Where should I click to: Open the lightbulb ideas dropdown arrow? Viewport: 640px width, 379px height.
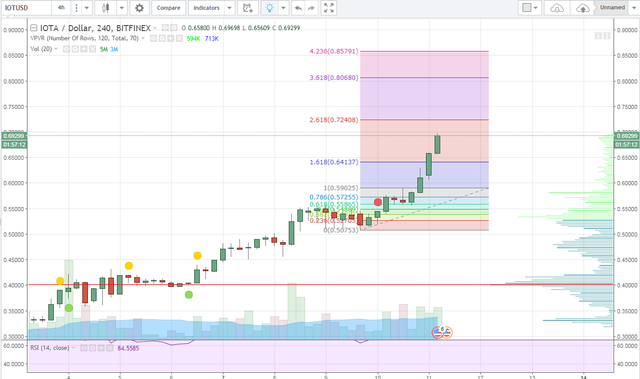pyautogui.click(x=284, y=8)
